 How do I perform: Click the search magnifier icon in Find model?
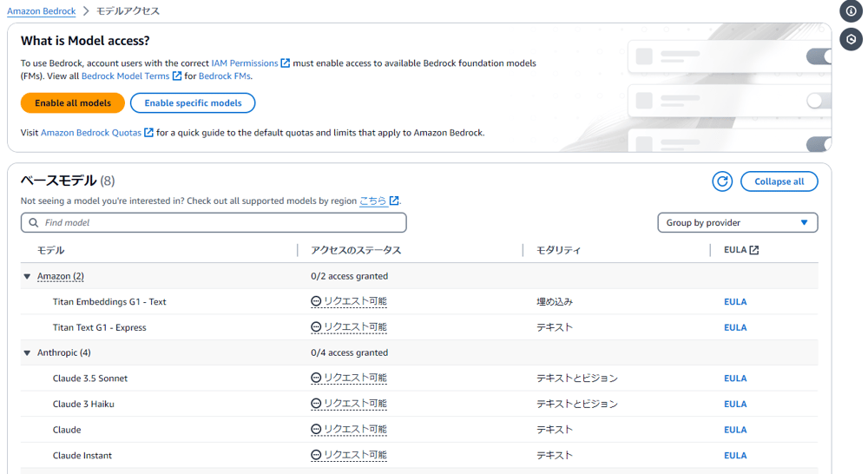pos(34,222)
